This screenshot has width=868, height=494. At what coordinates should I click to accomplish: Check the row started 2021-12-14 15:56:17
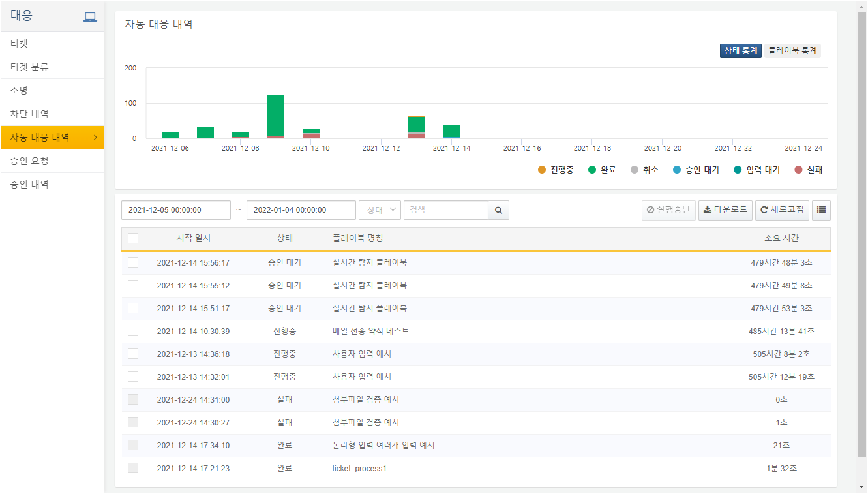(x=133, y=262)
